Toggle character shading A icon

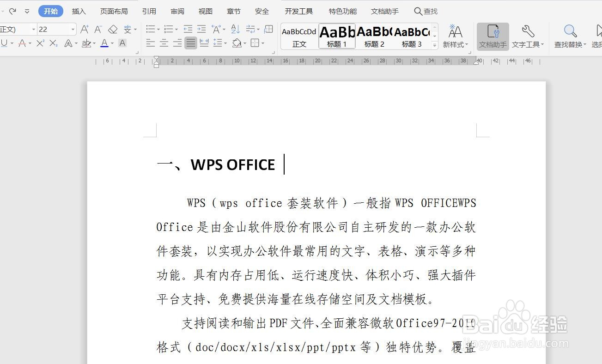point(122,43)
